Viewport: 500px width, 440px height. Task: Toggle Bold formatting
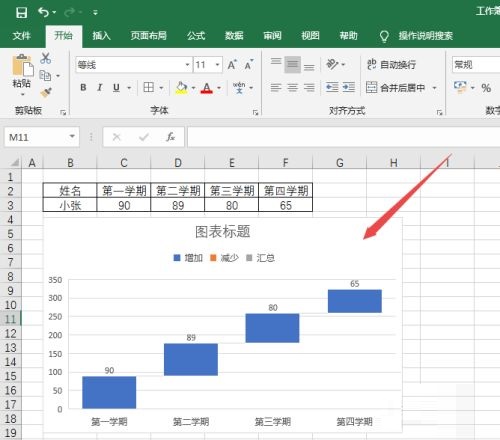(x=83, y=88)
